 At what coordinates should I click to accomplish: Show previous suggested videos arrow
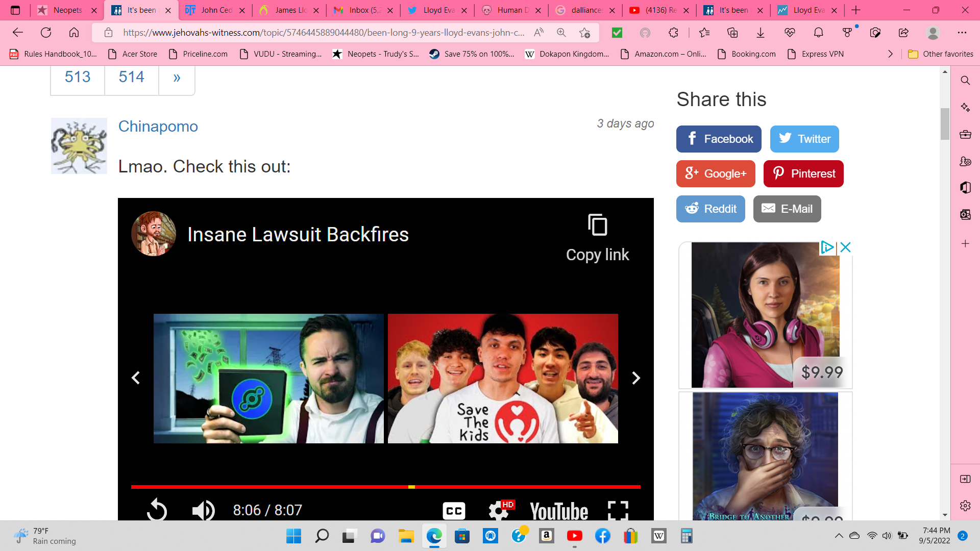(x=136, y=378)
